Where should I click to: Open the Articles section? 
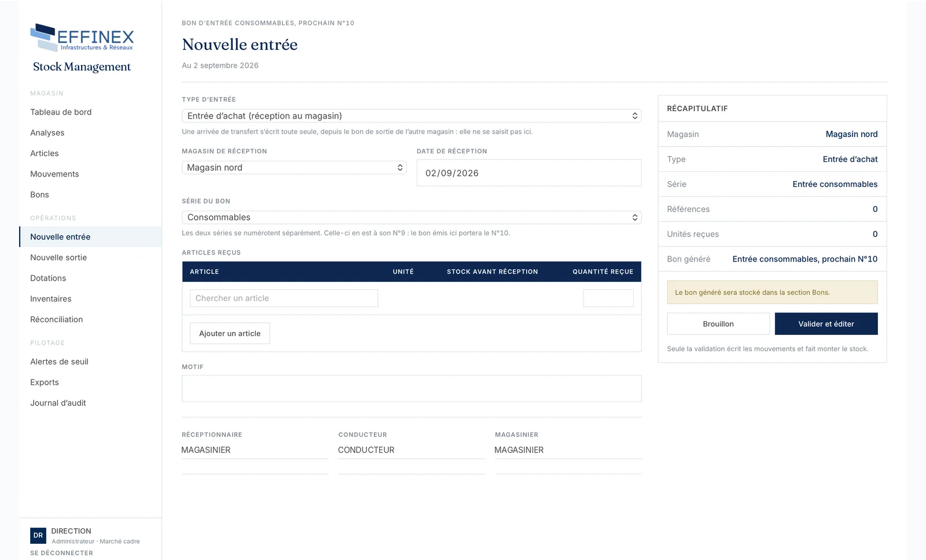(45, 153)
